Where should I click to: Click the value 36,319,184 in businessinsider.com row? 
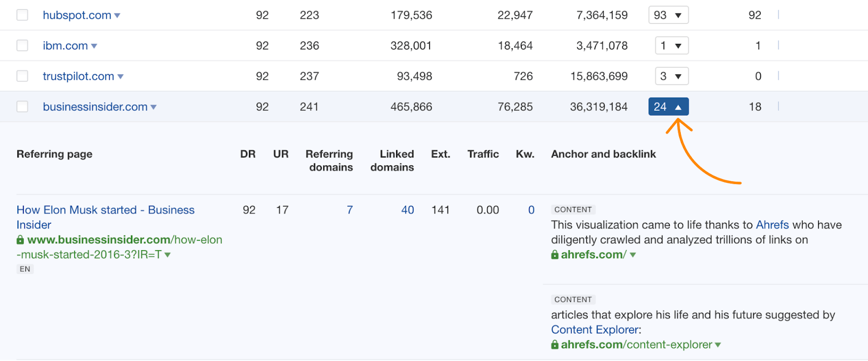click(x=599, y=106)
